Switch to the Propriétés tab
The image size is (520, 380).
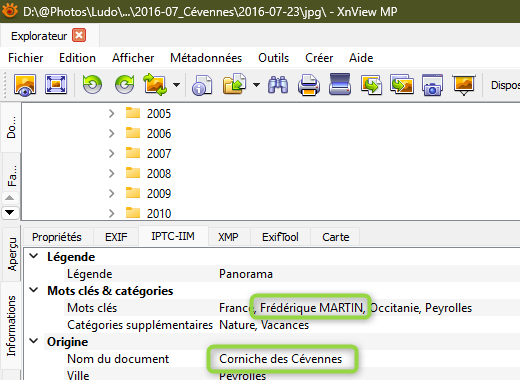(x=57, y=237)
